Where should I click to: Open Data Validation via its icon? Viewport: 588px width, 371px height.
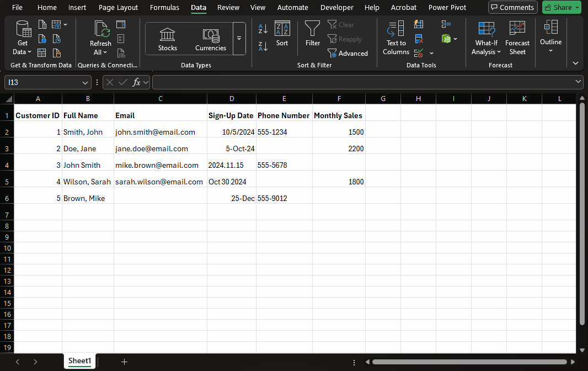419,52
